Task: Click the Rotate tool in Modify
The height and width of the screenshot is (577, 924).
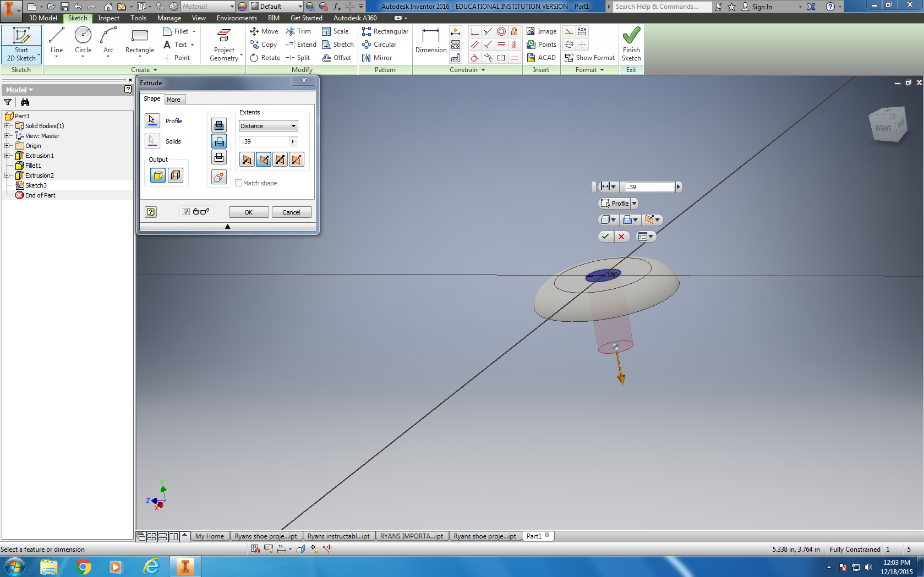Action: [265, 58]
